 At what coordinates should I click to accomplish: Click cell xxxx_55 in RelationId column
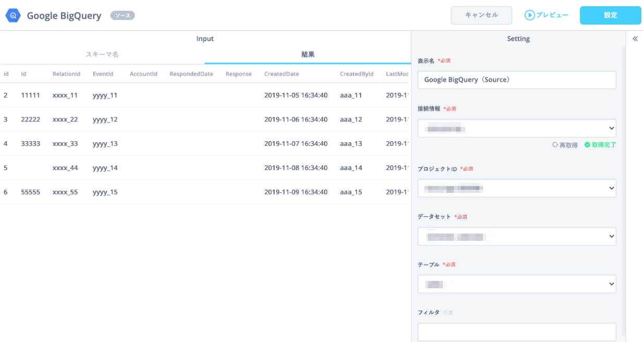(65, 192)
